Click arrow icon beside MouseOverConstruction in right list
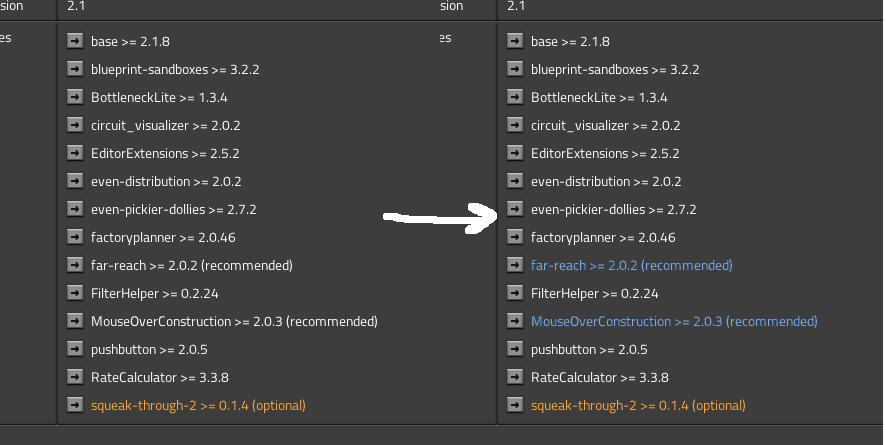 tap(515, 321)
